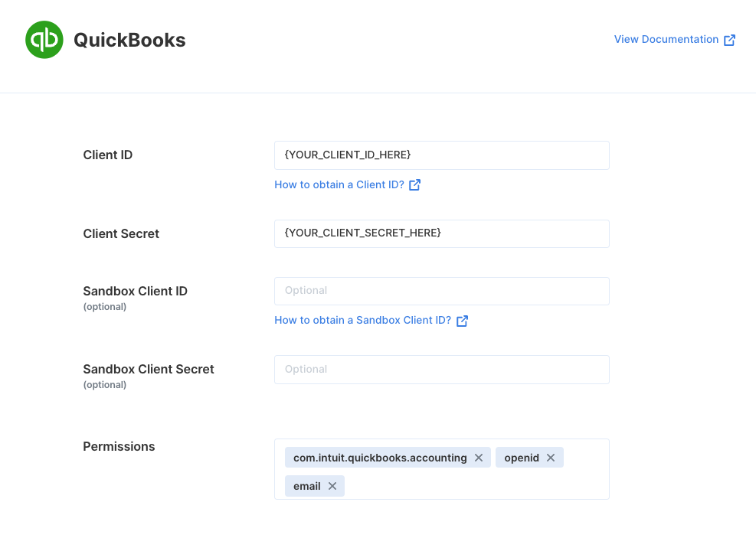756x538 pixels.
Task: Focus the Client ID input field
Action: click(442, 155)
